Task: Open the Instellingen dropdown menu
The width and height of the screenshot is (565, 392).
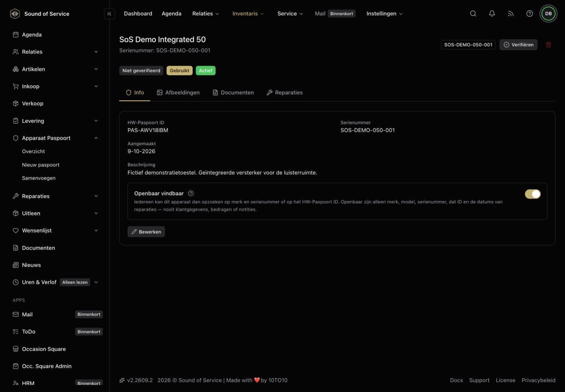Action: 384,14
